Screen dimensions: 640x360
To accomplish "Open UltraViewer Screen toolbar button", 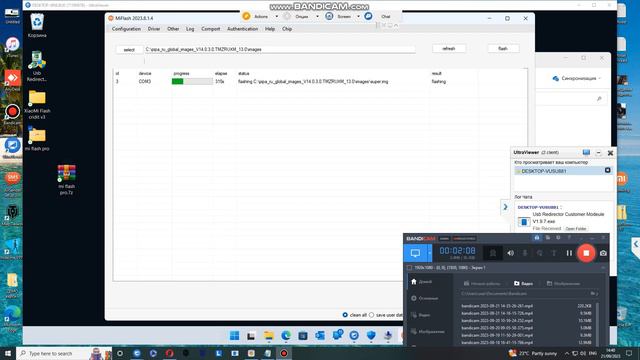I will click(x=339, y=16).
